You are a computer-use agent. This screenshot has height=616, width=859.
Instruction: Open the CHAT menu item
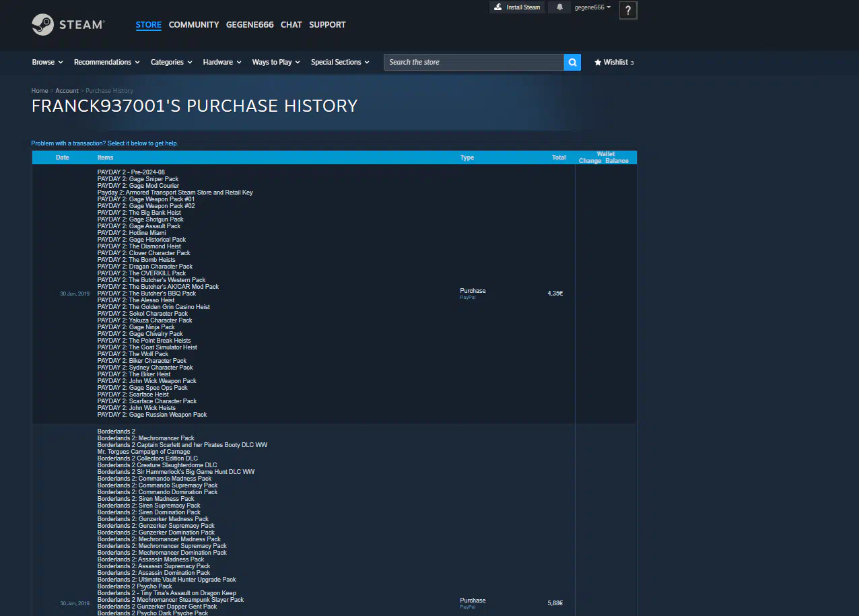[x=291, y=25]
